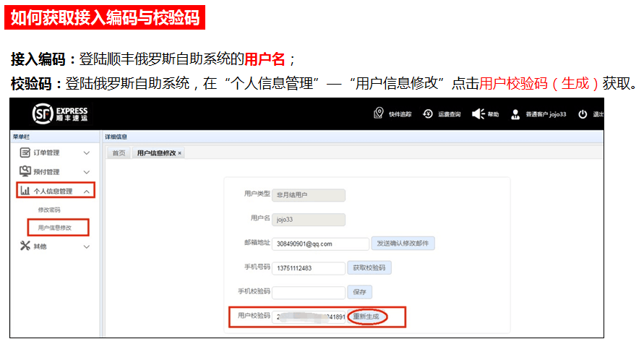Click the 快件追踪 link text

tap(400, 114)
